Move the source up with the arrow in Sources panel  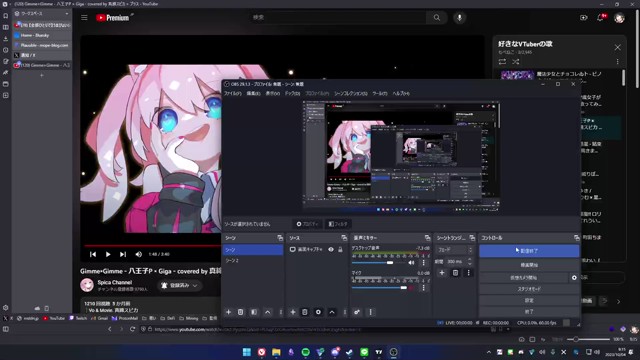[x=332, y=312]
